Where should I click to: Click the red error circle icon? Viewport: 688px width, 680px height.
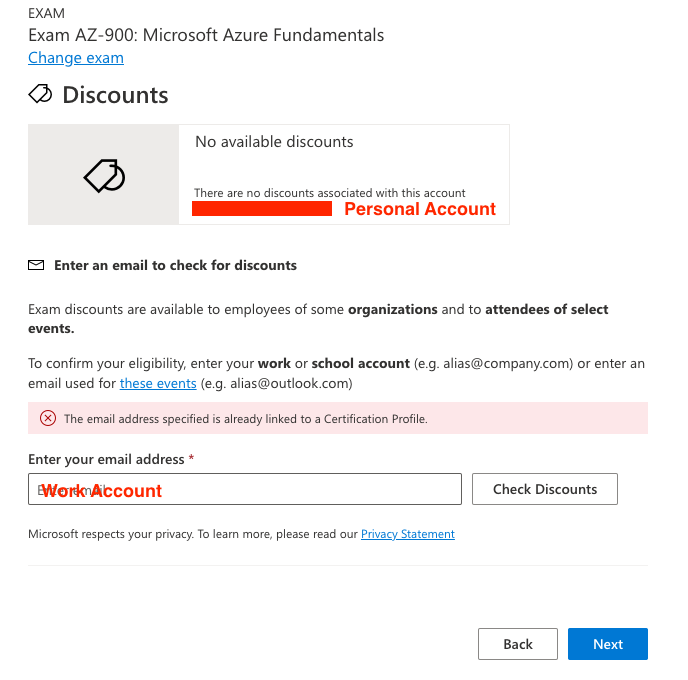tap(48, 419)
